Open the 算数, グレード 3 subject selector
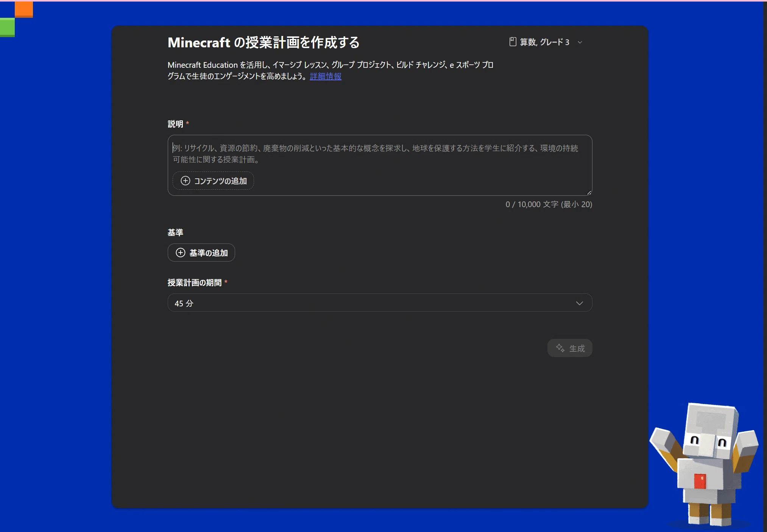Viewport: 767px width, 532px height. coord(546,42)
